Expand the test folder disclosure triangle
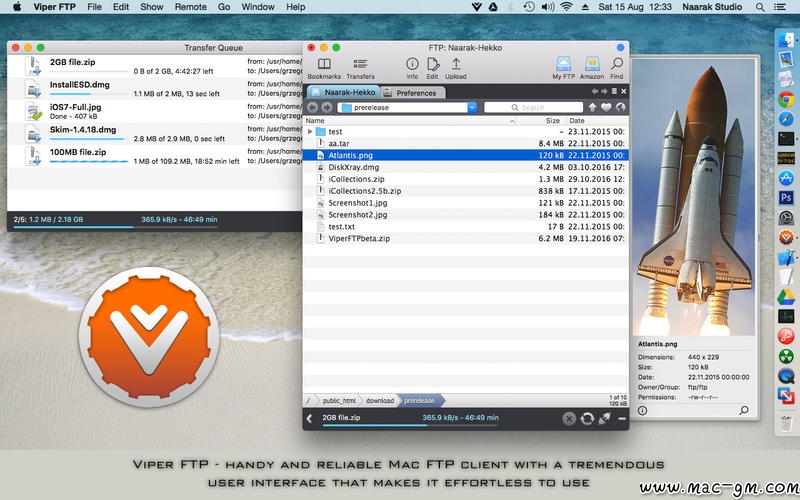The width and height of the screenshot is (800, 500). tap(310, 132)
